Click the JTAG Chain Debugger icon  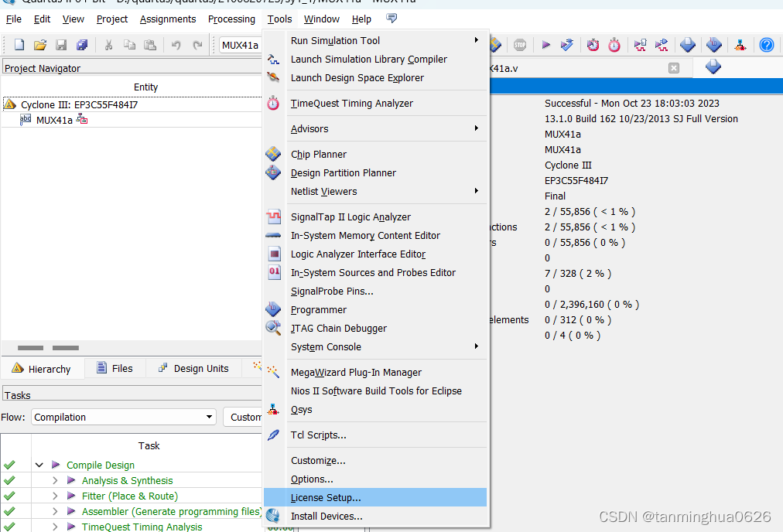[x=274, y=328]
